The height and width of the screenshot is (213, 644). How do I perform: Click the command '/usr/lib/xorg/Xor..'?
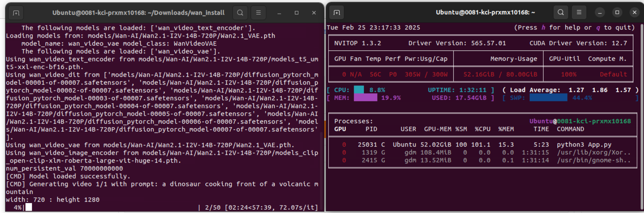594,153
